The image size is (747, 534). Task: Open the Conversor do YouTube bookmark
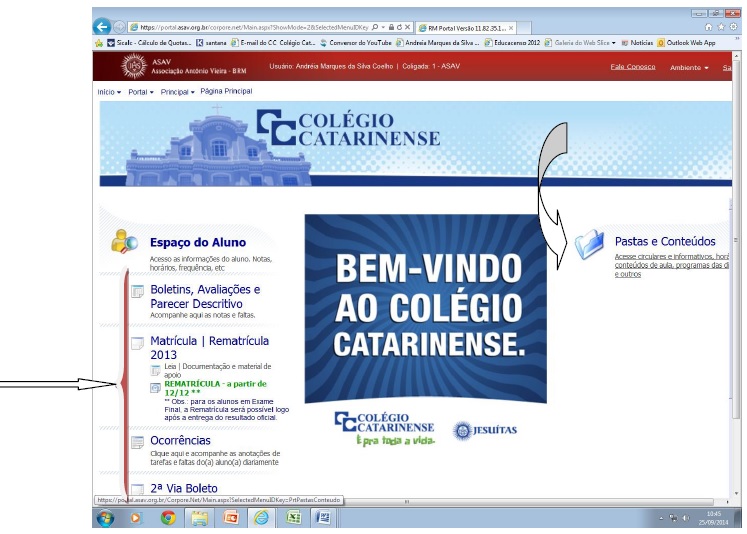(355, 43)
